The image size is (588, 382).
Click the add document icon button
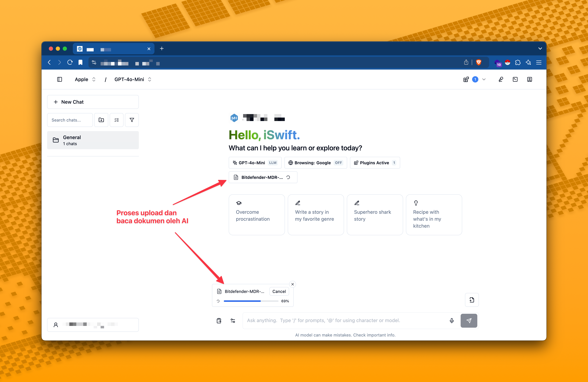point(472,300)
